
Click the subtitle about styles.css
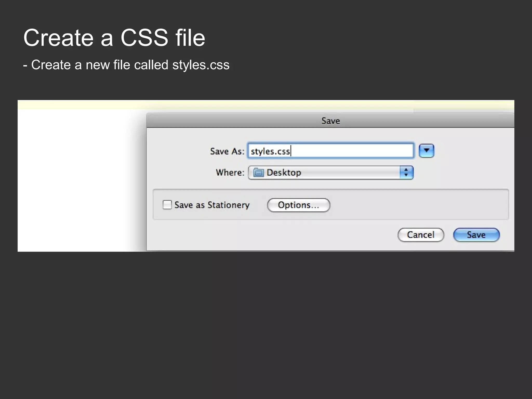pyautogui.click(x=126, y=65)
